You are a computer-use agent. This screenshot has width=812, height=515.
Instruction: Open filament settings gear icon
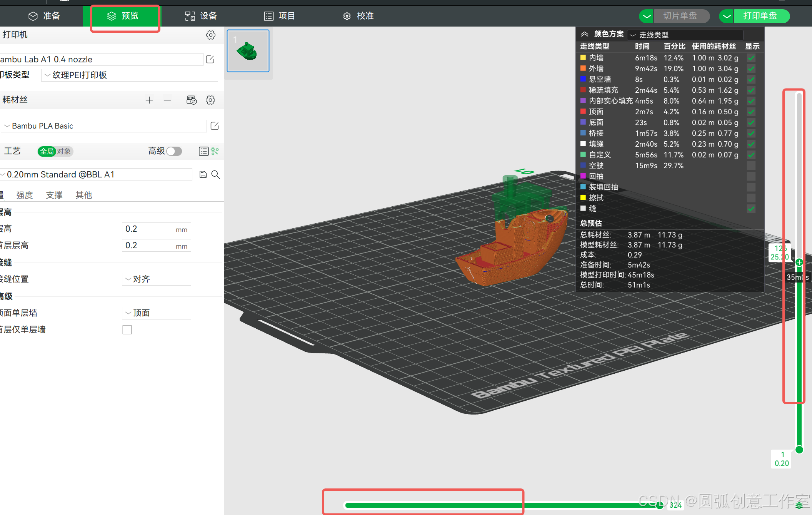[x=210, y=100]
